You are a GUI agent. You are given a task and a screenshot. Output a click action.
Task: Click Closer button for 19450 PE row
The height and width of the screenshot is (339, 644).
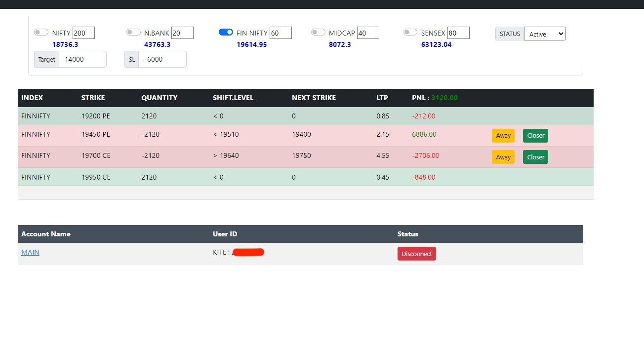tap(535, 136)
